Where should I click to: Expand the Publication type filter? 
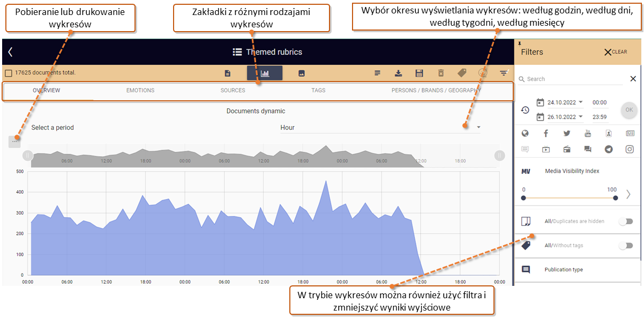click(579, 270)
